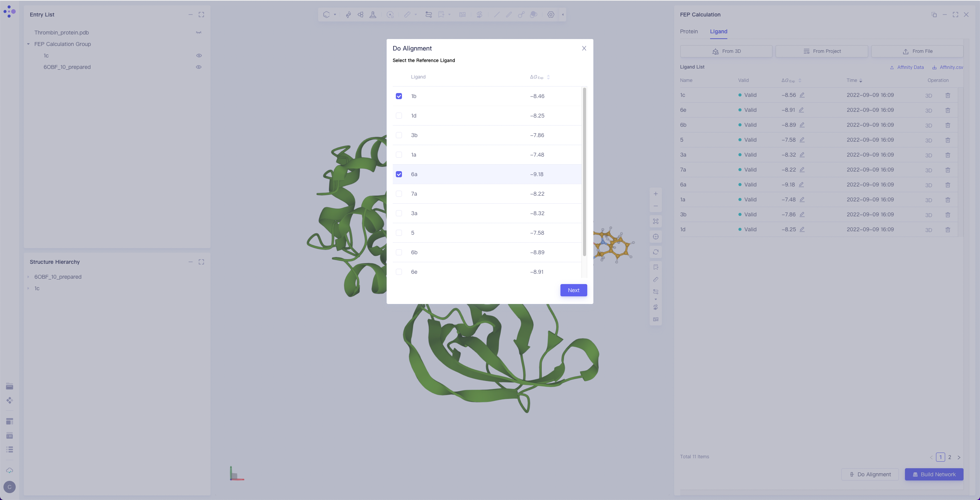This screenshot has width=980, height=500.
Task: Click From Project button
Action: pos(822,51)
